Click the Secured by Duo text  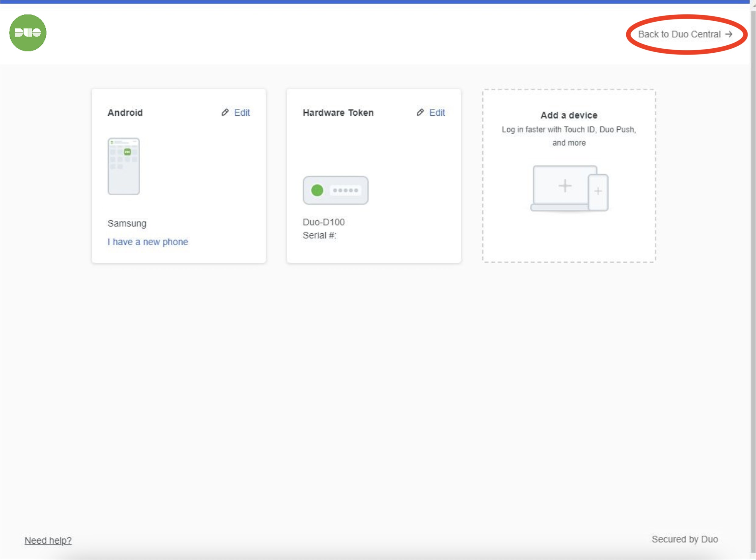(x=684, y=539)
